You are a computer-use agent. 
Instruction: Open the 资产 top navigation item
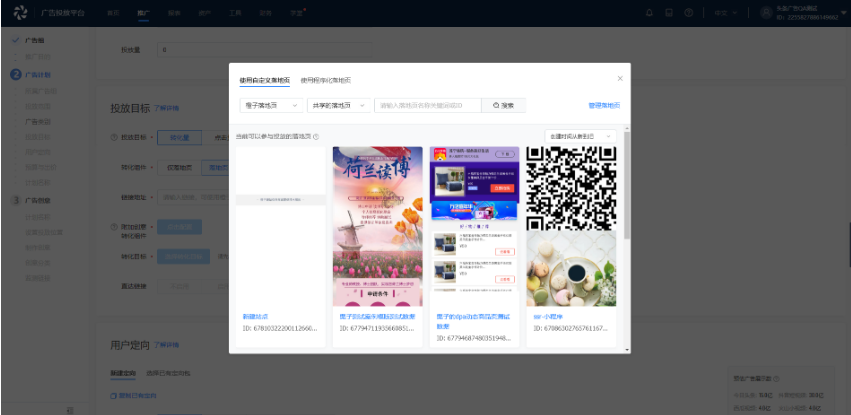205,13
